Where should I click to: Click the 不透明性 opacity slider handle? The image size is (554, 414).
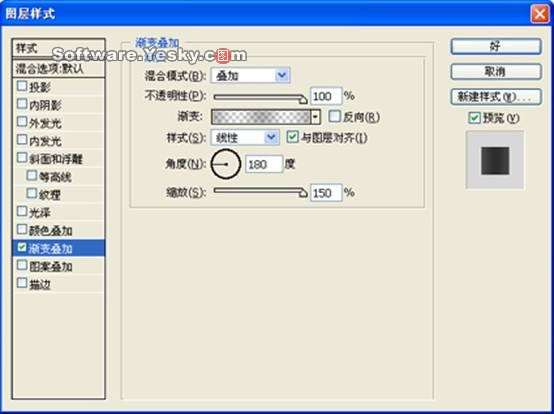coord(303,99)
